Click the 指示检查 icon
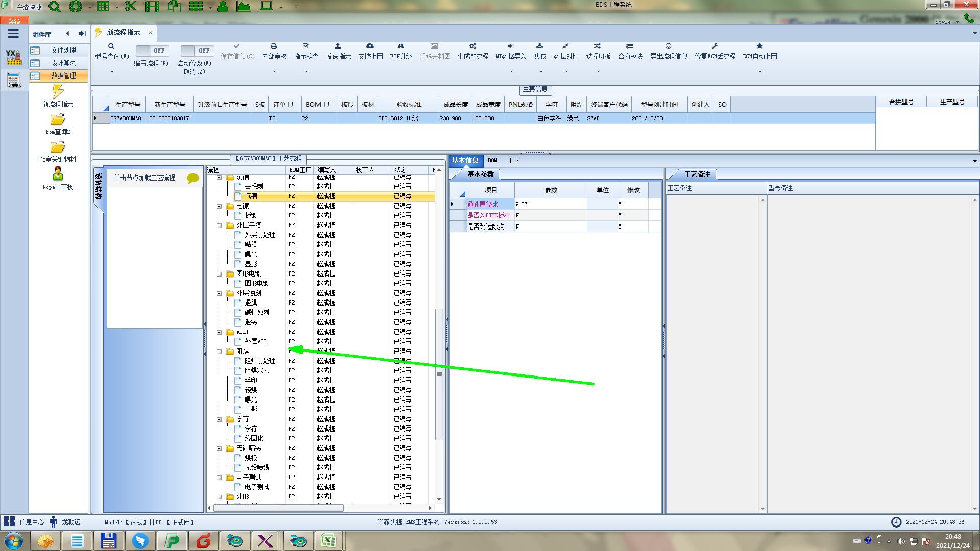Image resolution: width=980 pixels, height=551 pixels. pos(306,46)
